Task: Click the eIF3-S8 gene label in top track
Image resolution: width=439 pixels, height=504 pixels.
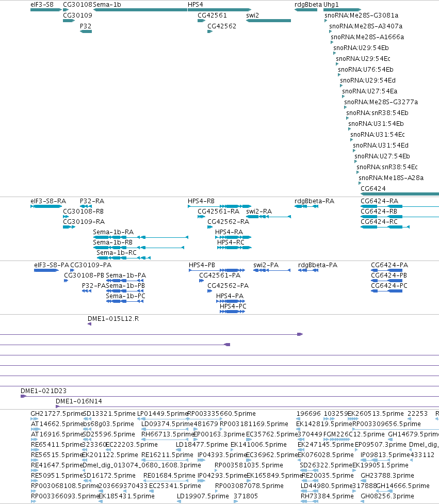Action: pyautogui.click(x=42, y=5)
